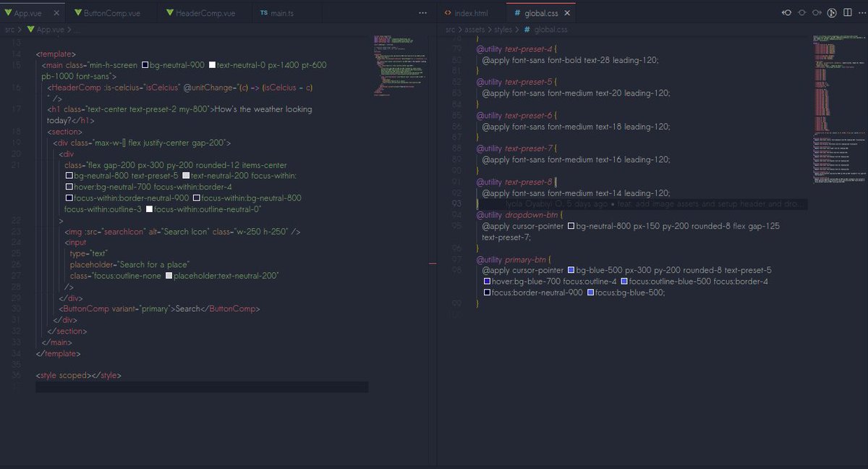Click '<section>' opening tag on line 18

tap(65, 132)
